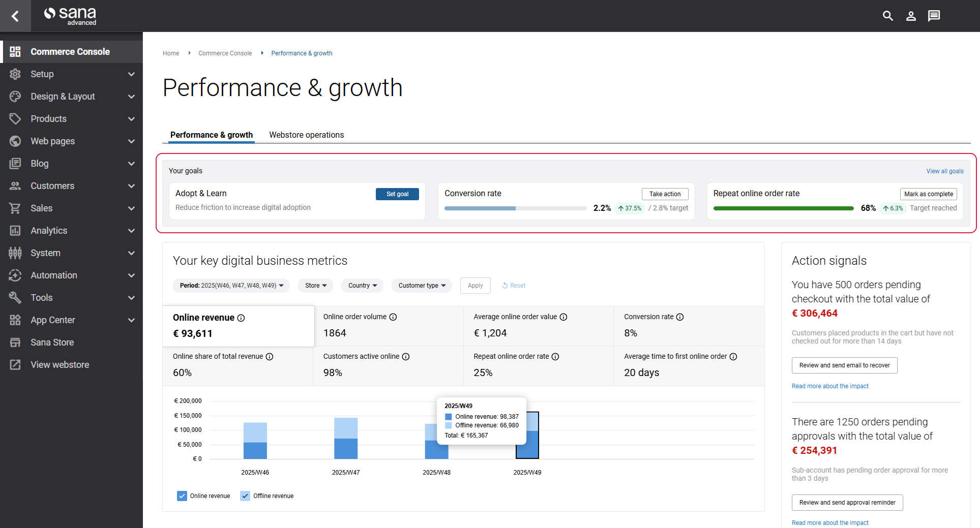980x528 pixels.
Task: Switch to the Webstore operations tab
Action: pyautogui.click(x=306, y=135)
